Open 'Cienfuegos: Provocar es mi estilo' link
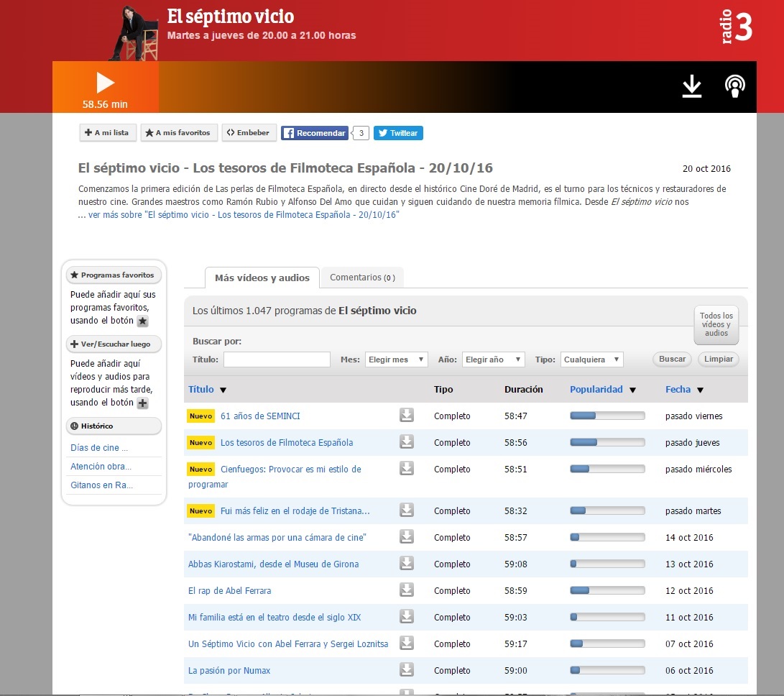 275,476
